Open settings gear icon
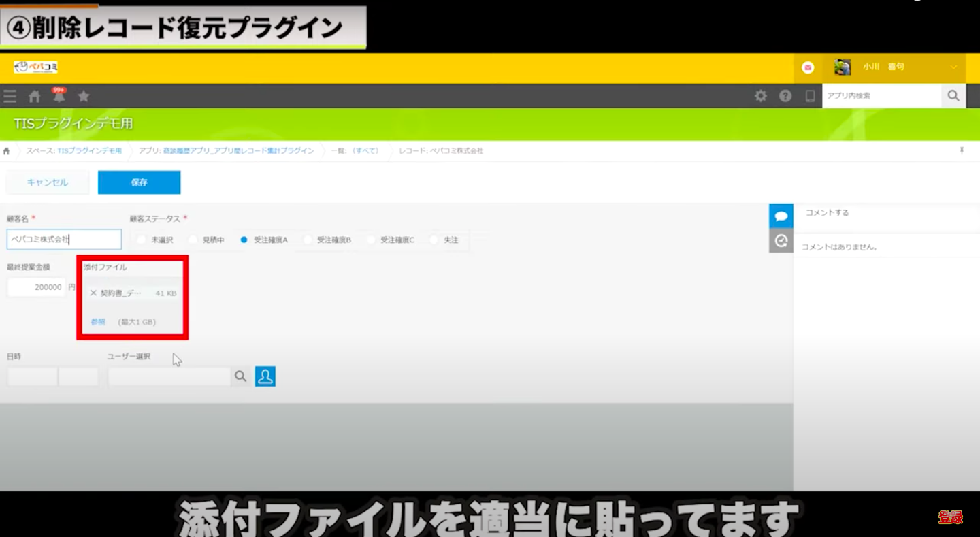The height and width of the screenshot is (537, 980). pos(761,96)
